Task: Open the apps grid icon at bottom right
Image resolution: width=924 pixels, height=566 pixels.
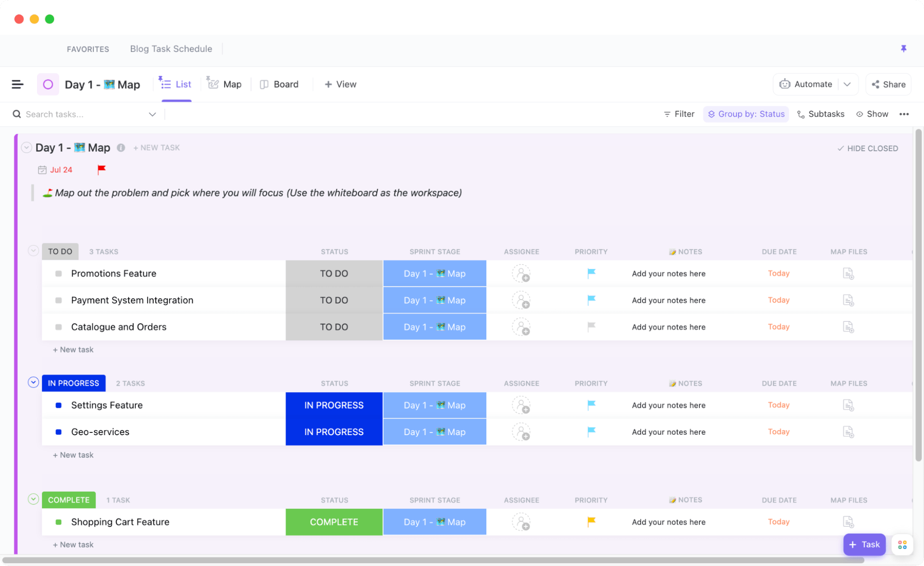Action: (x=902, y=545)
